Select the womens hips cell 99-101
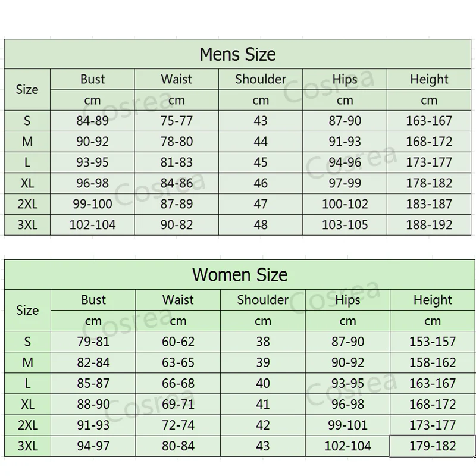The width and height of the screenshot is (476, 476). pos(347,425)
